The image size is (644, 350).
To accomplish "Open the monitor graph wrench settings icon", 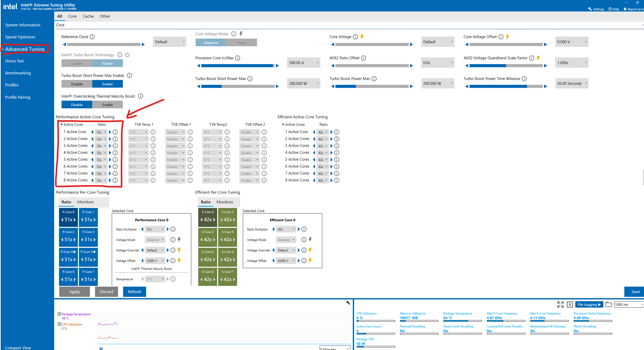I will [348, 303].
